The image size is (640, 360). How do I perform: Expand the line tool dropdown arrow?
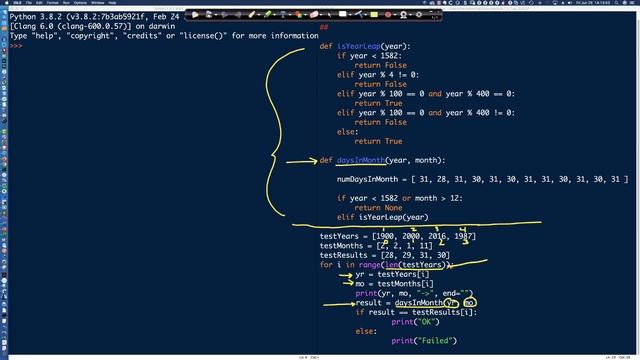coord(365,15)
